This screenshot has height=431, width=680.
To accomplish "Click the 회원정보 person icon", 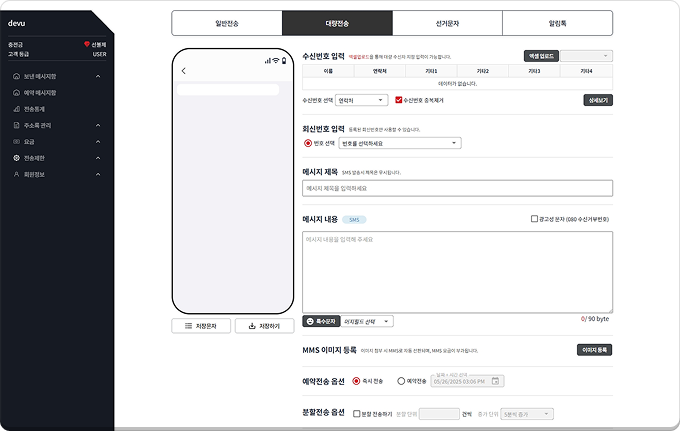I will [16, 174].
